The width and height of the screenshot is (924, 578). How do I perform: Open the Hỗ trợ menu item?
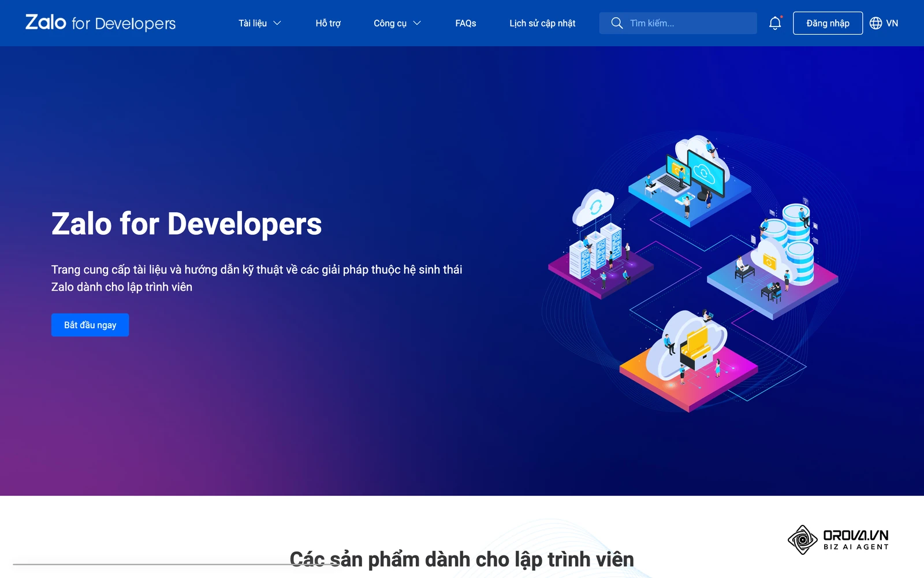coord(328,23)
